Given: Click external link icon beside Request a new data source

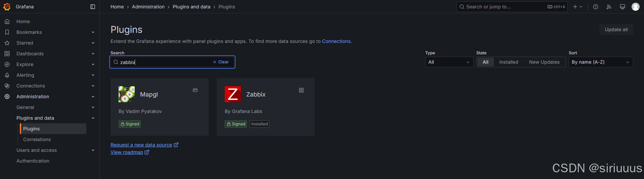Looking at the screenshot, I should 176,145.
